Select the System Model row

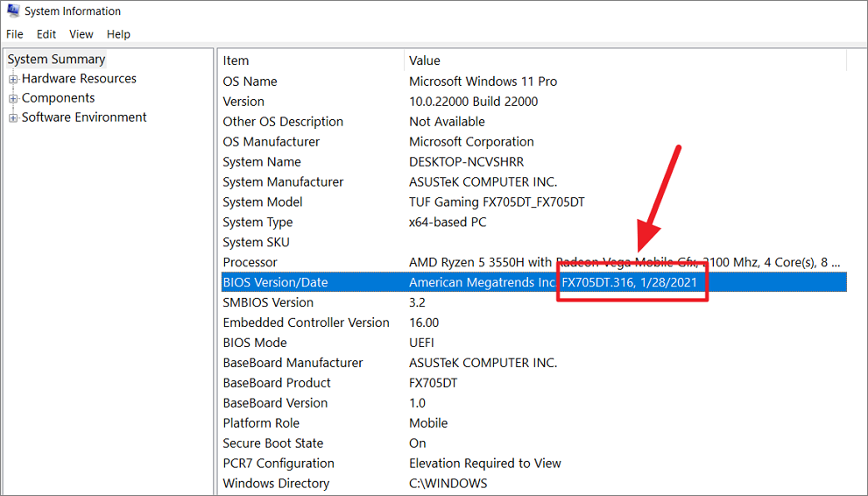[533, 202]
